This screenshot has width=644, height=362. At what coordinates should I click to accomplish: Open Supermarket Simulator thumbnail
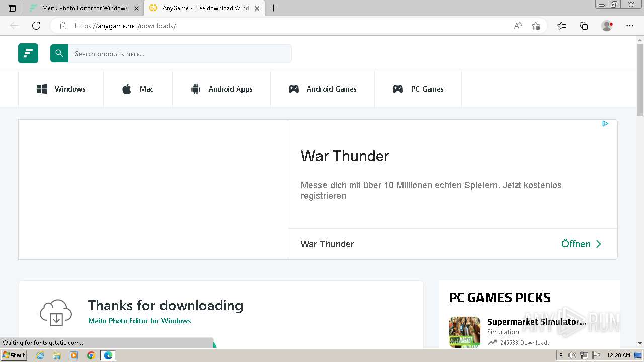click(x=465, y=332)
